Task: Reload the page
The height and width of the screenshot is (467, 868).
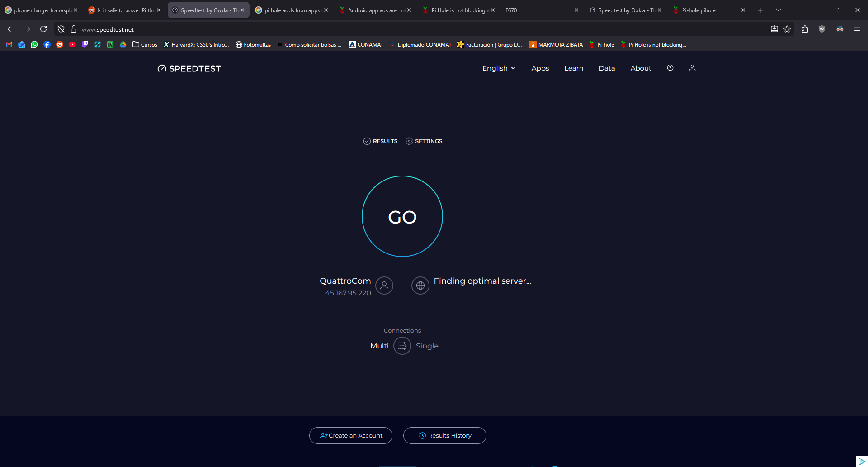Action: click(43, 29)
